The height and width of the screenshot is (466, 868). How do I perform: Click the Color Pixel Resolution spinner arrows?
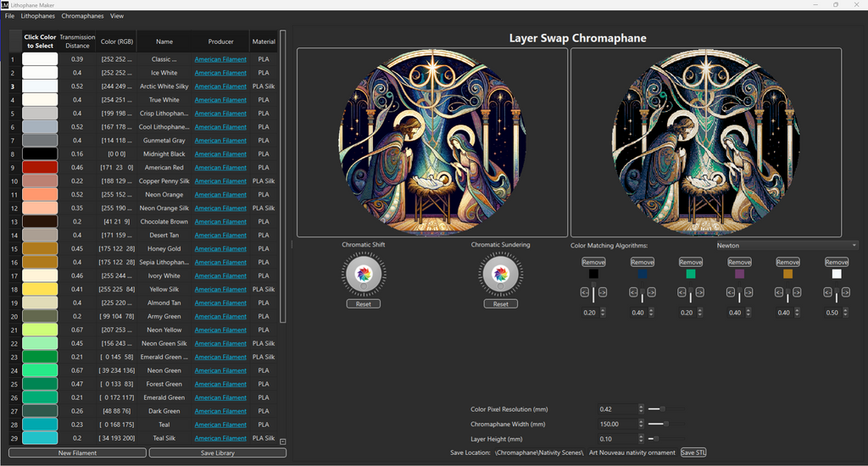point(641,409)
